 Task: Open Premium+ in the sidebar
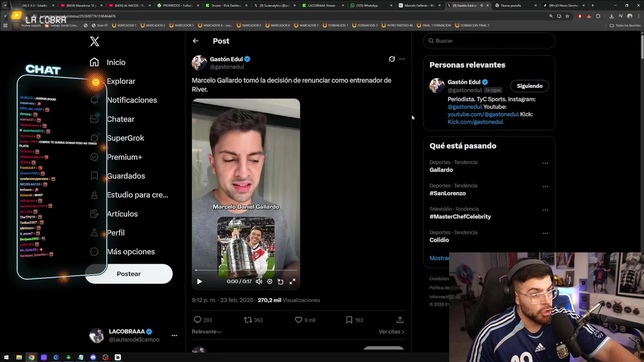[116, 157]
